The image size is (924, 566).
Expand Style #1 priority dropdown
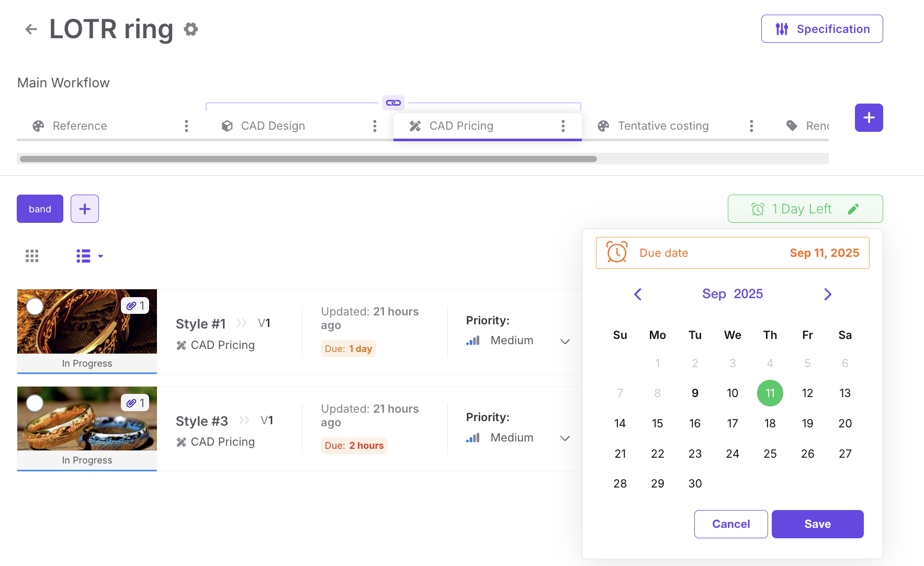tap(565, 341)
